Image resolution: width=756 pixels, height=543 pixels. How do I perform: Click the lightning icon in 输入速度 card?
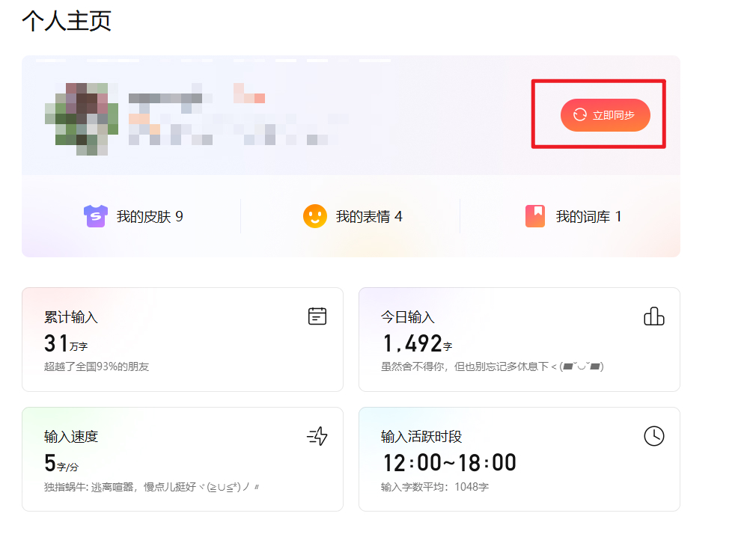coord(317,436)
